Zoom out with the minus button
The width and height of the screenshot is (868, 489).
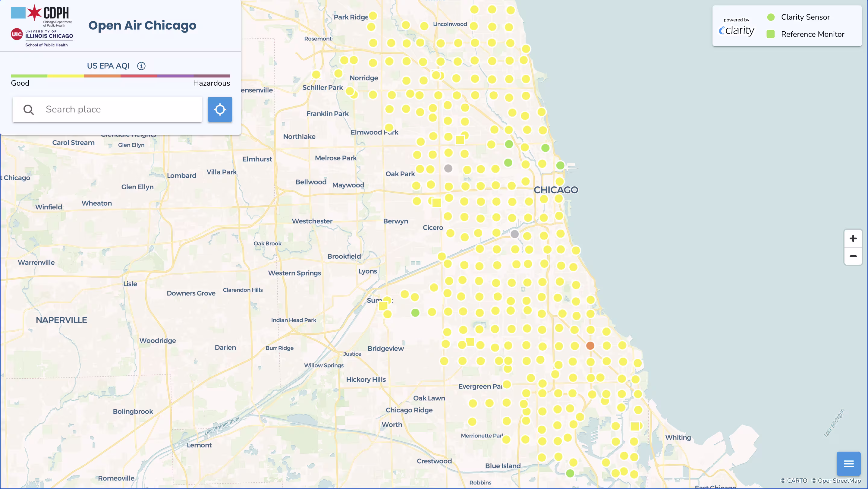853,257
